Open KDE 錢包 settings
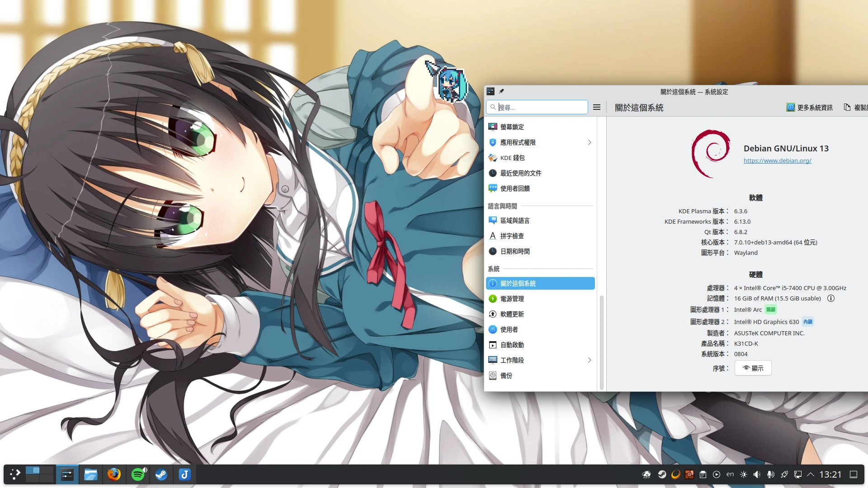 [x=540, y=158]
